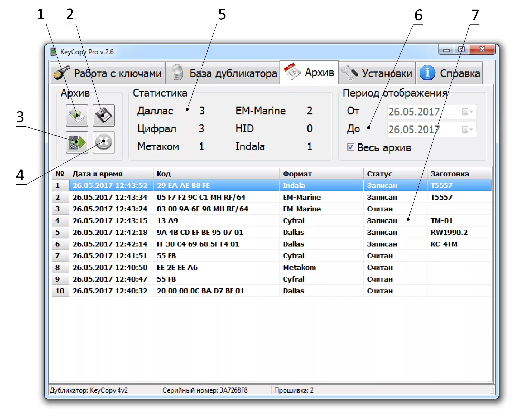This screenshot has width=532, height=416.
Task: Select row with code 05 F7 F2 9C C1 MH RF/64
Action: [272, 197]
